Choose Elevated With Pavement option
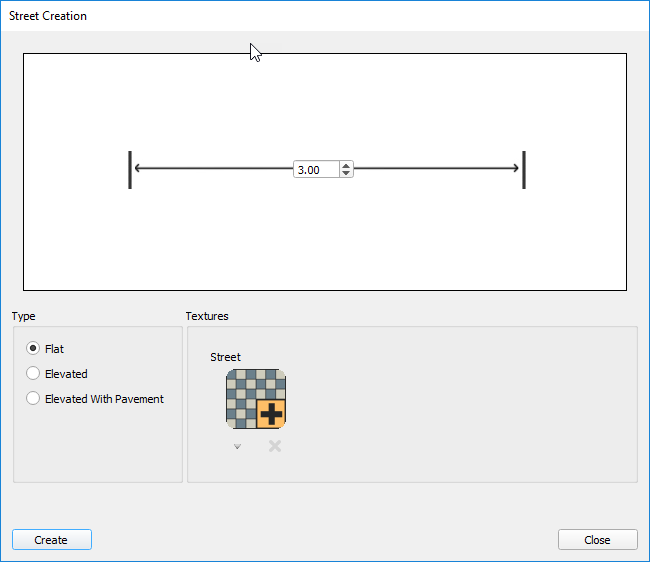This screenshot has height=562, width=650. (34, 399)
